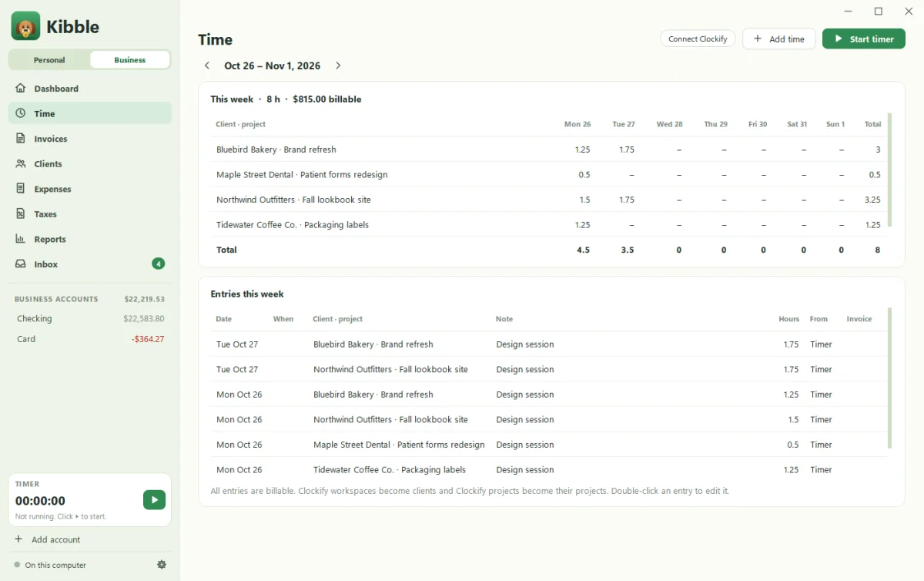Click the 4.5 total under Mon 26

[584, 250]
